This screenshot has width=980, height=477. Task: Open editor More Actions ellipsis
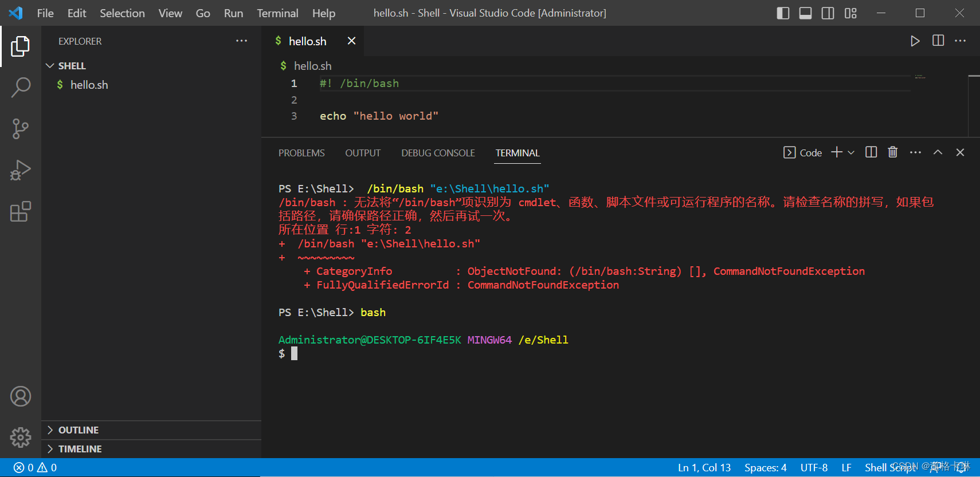[961, 41]
